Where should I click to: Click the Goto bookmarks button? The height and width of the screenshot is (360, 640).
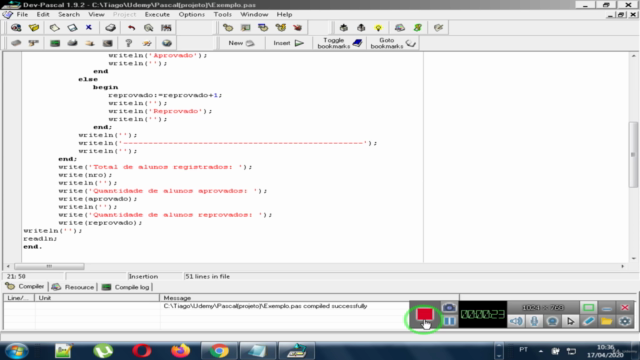[393, 43]
